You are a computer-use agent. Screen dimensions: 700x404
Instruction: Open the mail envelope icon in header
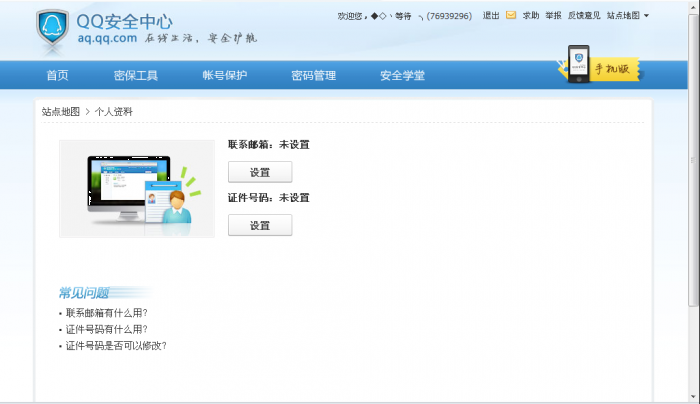point(511,16)
